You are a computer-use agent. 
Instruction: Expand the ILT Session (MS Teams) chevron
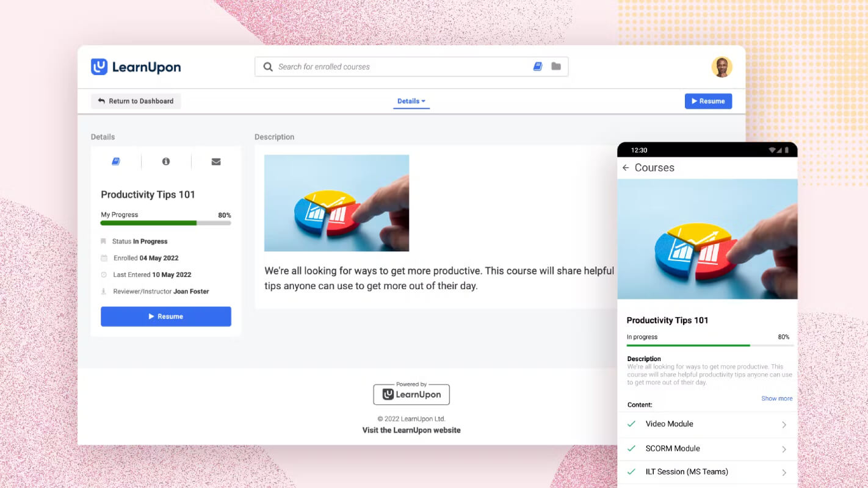784,472
